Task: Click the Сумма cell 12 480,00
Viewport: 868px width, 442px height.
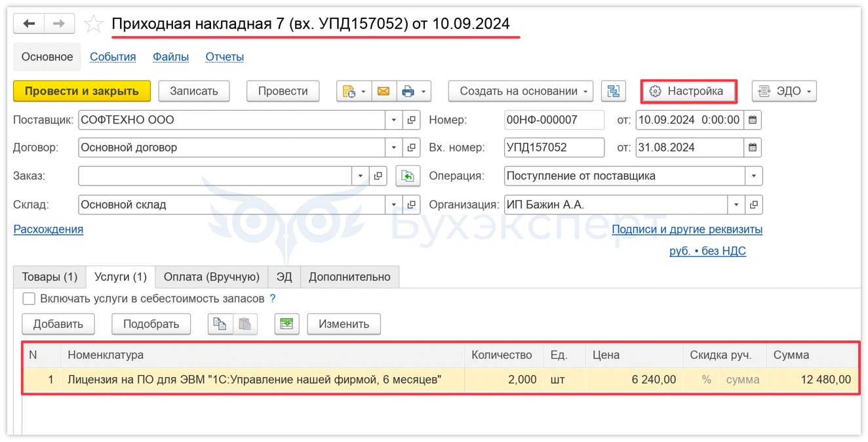Action: click(x=813, y=380)
